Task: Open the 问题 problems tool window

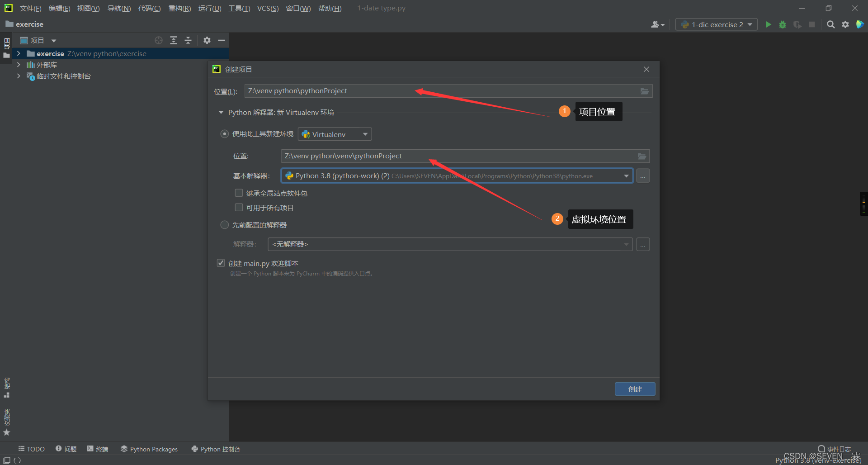Action: click(66, 449)
